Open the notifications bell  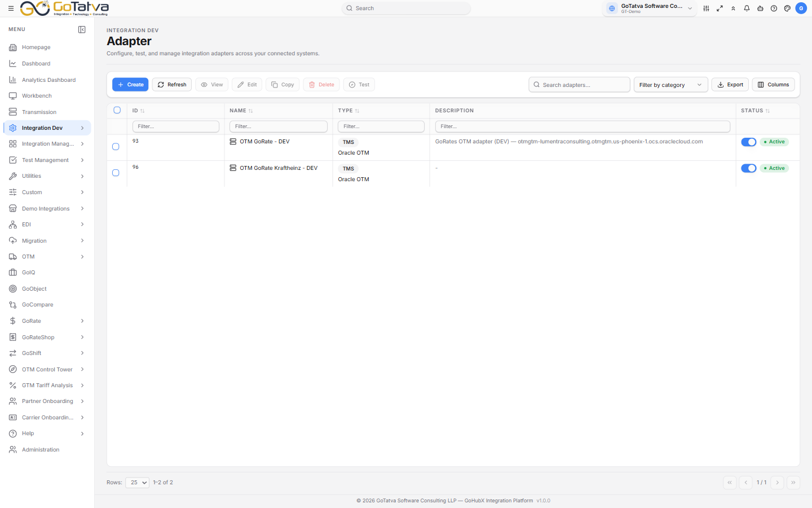pyautogui.click(x=747, y=8)
